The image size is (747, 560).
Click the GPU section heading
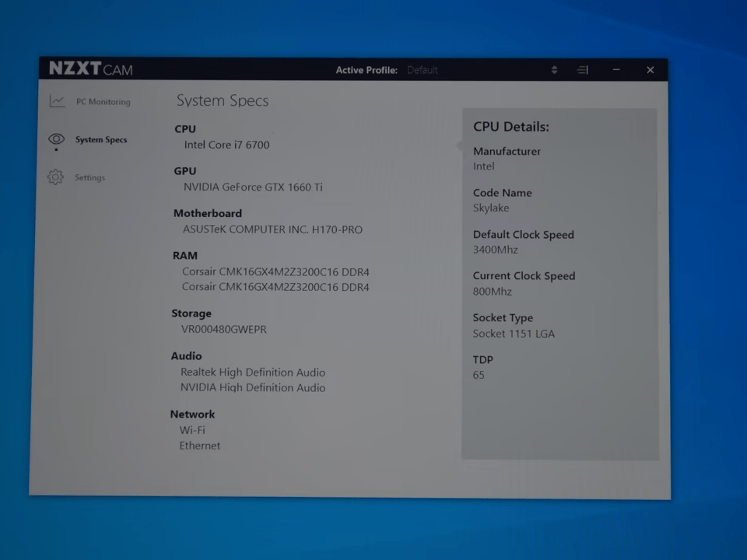click(x=185, y=171)
